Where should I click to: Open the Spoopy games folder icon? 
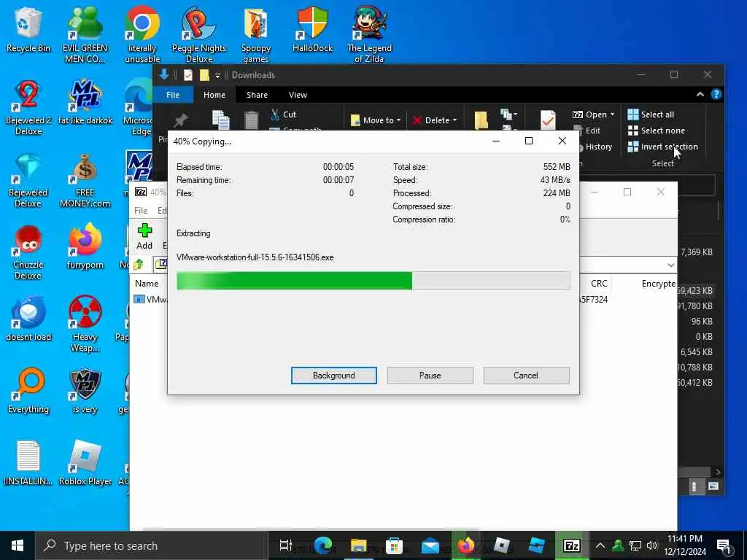click(x=256, y=34)
